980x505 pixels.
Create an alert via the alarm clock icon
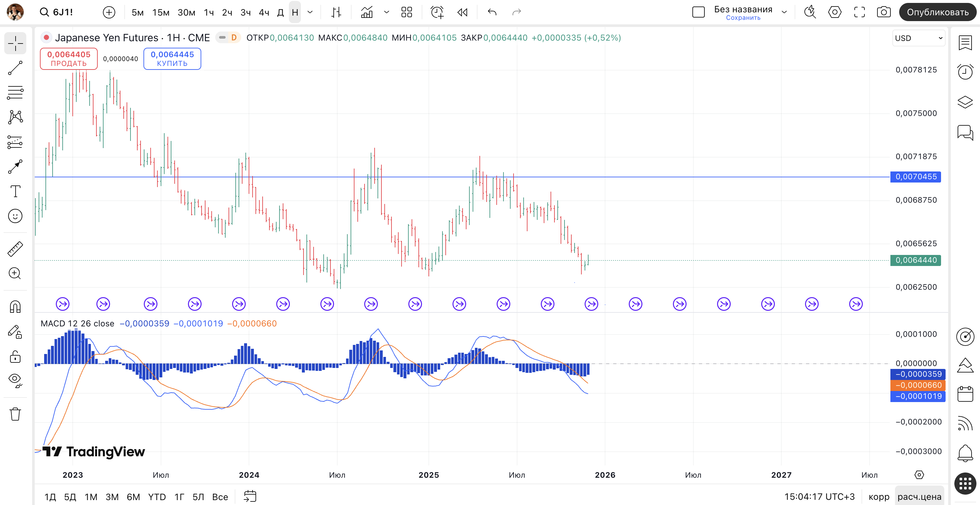click(437, 12)
